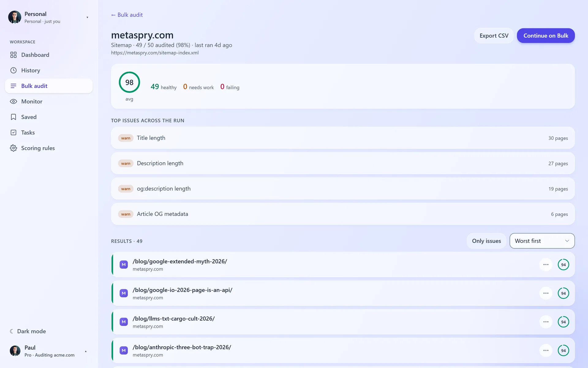Screen dimensions: 588x368
Task: Open the Tasks checkbox icon
Action: pos(13,132)
